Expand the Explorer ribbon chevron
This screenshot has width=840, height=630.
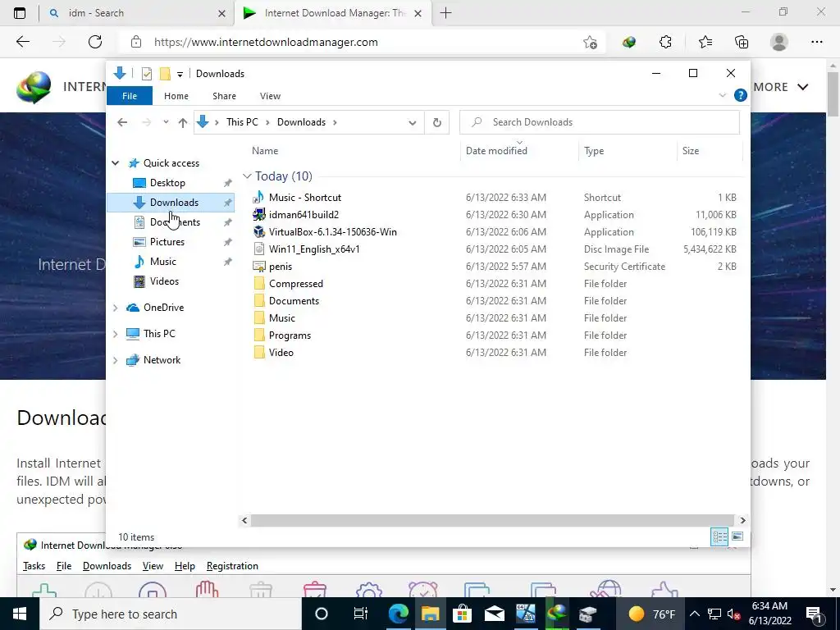click(x=722, y=95)
